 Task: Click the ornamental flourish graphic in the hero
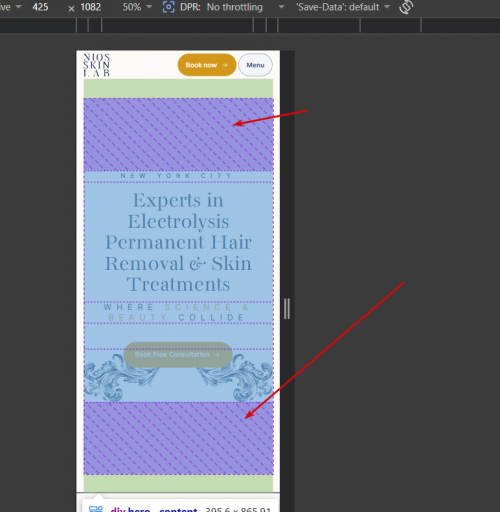click(178, 377)
